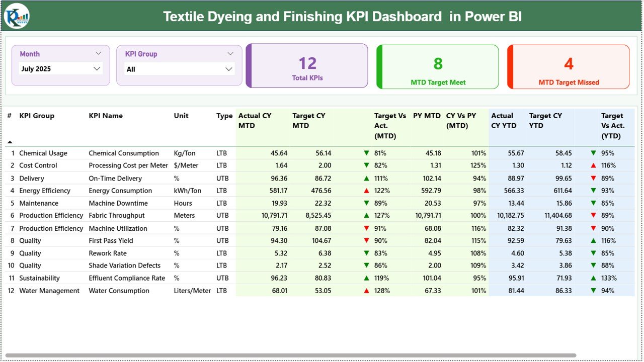The image size is (644, 362).
Task: Expand the Month slicer header chevron
Action: point(99,53)
